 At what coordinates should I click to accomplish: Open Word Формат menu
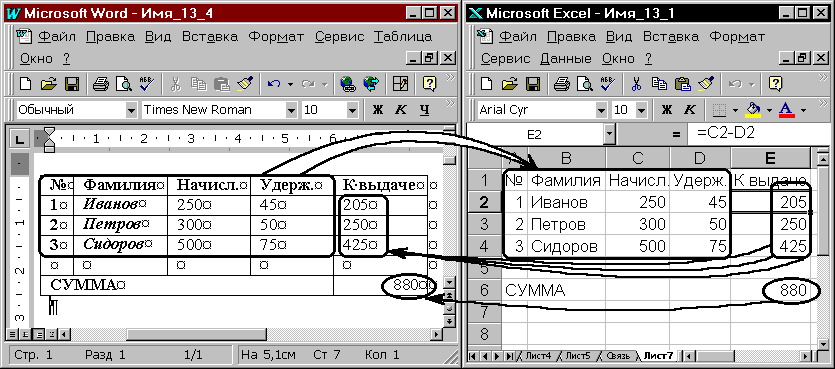pyautogui.click(x=276, y=37)
